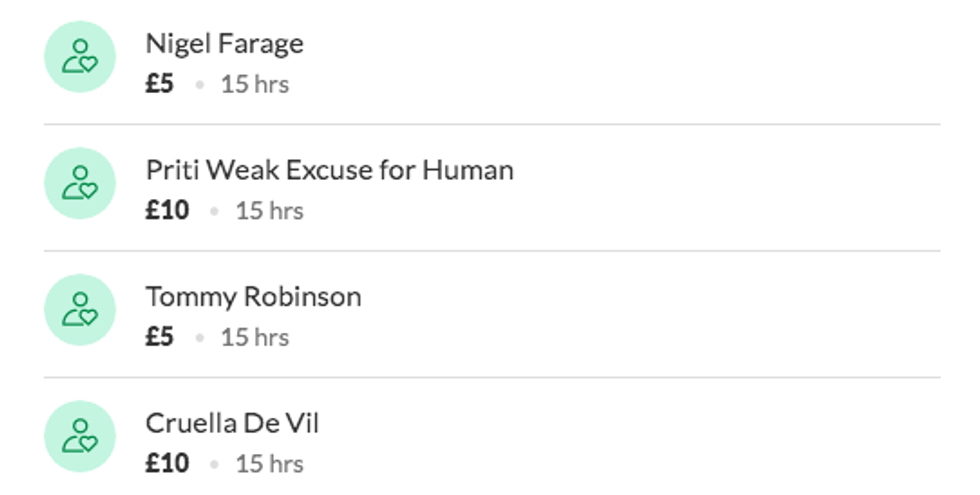Open the Nigel Farage donor name
980x495 pixels.
tap(224, 44)
